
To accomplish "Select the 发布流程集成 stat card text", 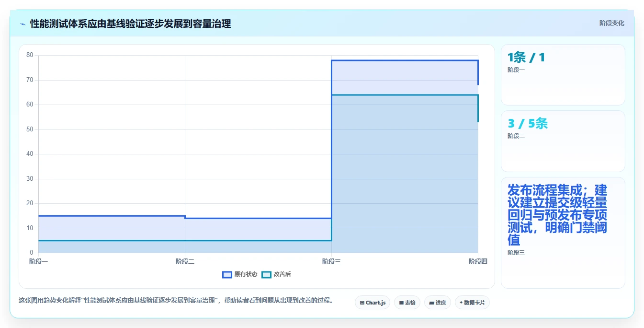I will tap(557, 214).
